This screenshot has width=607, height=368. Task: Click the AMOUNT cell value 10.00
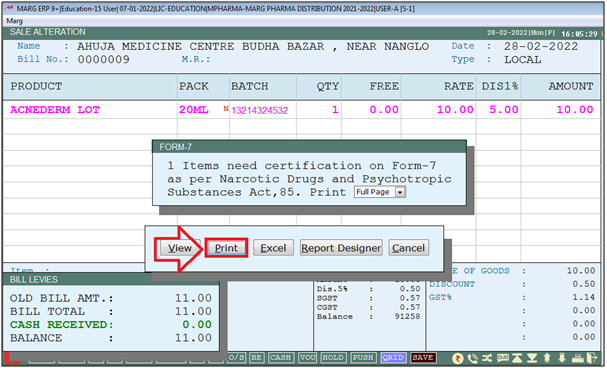click(x=575, y=110)
